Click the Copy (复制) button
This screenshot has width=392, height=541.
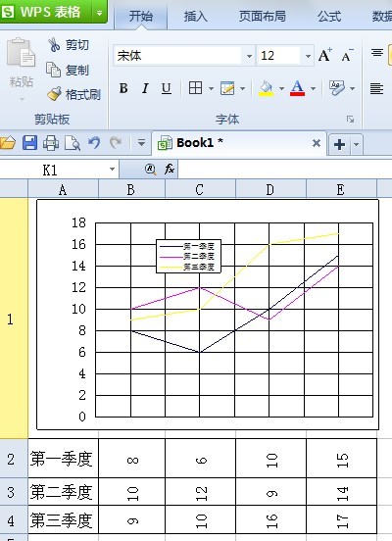tap(68, 70)
